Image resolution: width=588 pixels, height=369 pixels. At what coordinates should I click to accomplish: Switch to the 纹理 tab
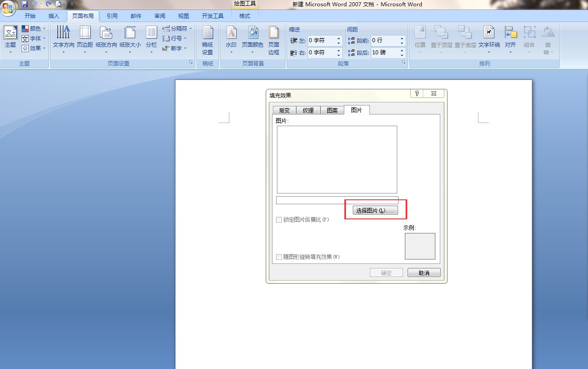pyautogui.click(x=308, y=110)
